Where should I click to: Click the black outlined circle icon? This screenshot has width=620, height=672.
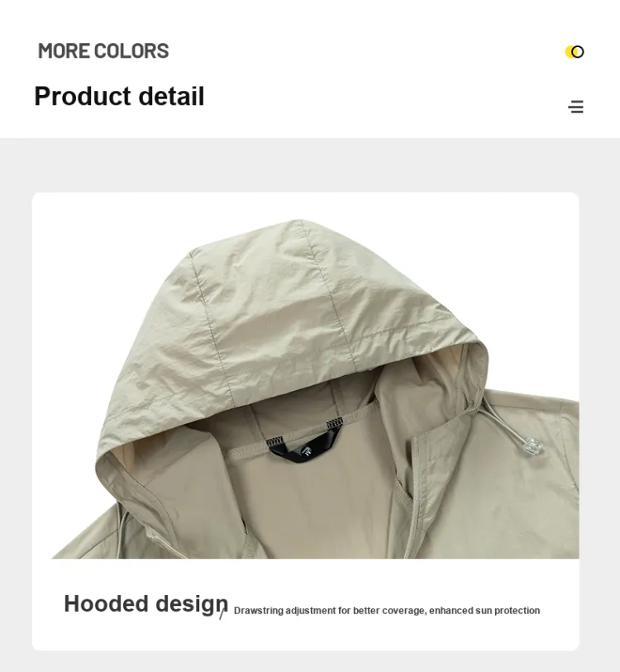point(578,52)
